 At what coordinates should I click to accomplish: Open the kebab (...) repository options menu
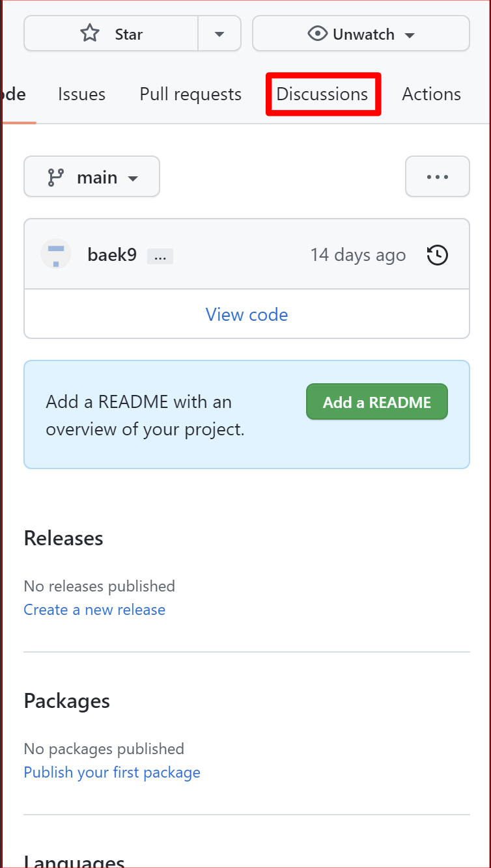[x=437, y=176]
